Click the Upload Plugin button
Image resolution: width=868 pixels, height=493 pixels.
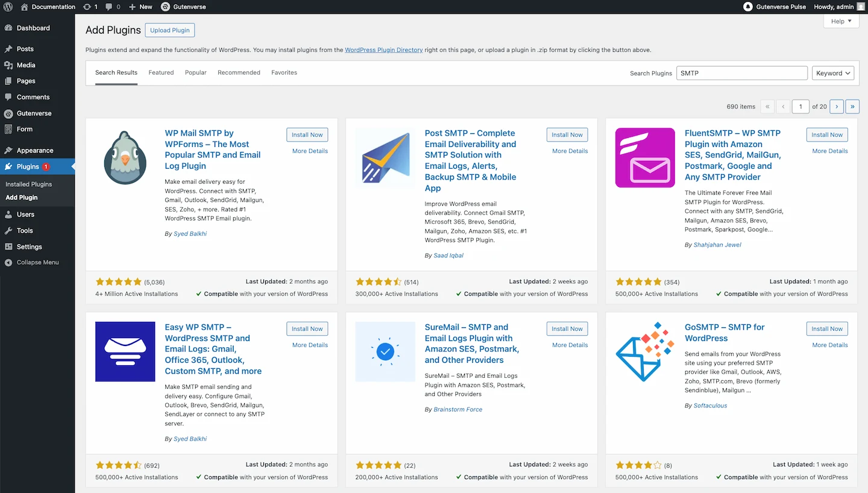click(169, 30)
